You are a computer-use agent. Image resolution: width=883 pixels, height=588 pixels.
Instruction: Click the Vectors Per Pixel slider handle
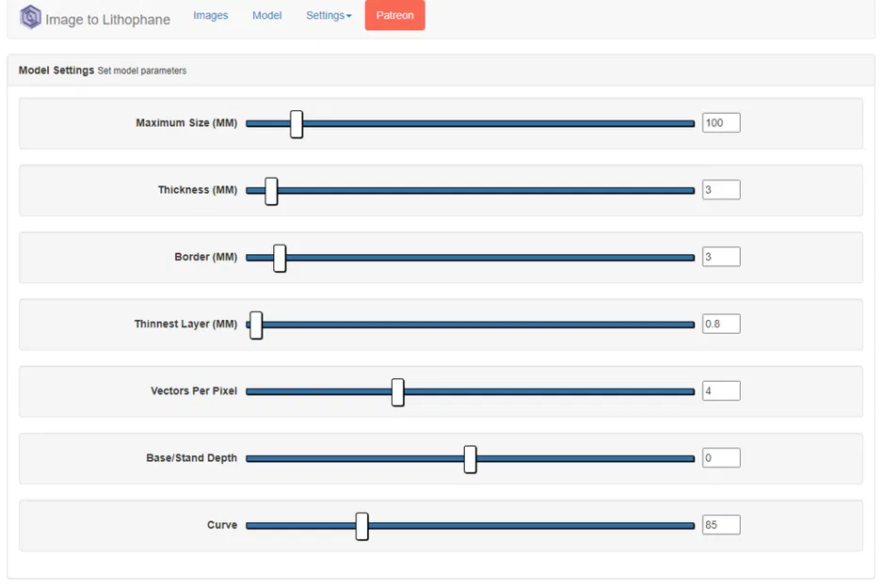point(397,391)
